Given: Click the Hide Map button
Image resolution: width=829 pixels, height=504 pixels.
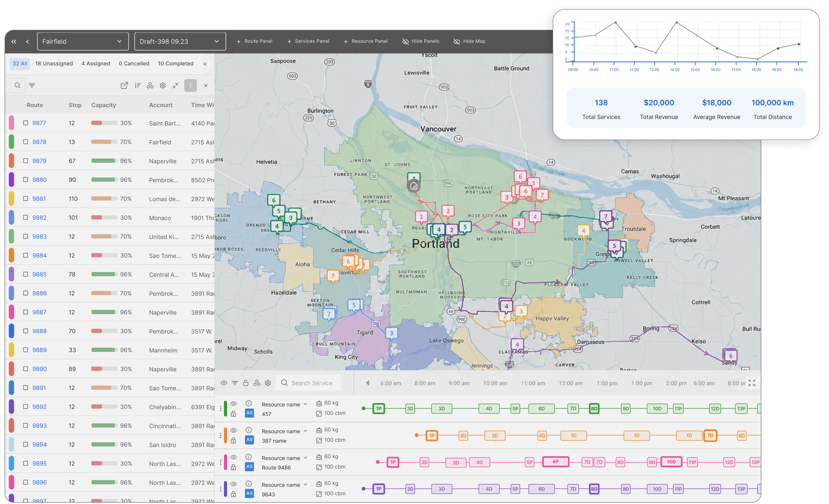Looking at the screenshot, I should pos(469,41).
